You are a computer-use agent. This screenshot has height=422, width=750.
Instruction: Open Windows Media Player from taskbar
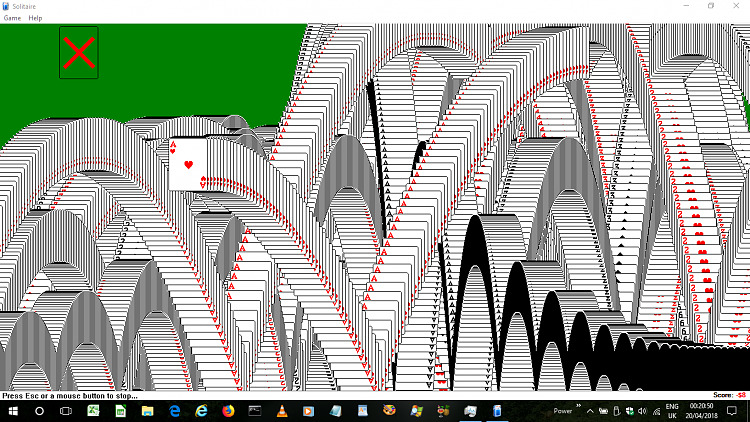pos(309,411)
